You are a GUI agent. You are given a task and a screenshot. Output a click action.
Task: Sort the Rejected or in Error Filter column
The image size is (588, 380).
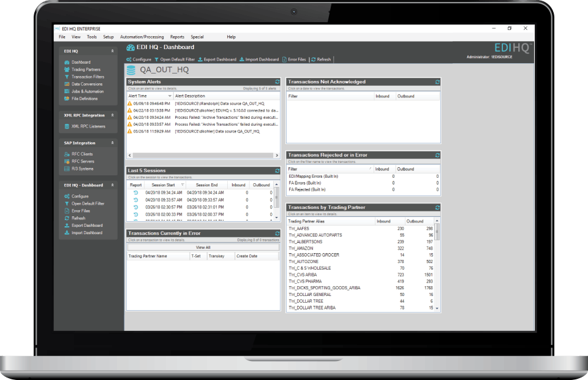(x=330, y=169)
